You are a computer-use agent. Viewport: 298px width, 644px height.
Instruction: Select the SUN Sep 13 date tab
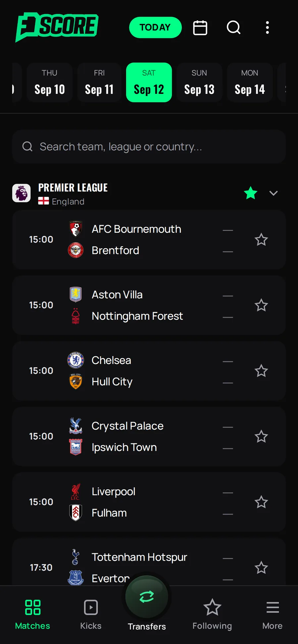coord(199,82)
